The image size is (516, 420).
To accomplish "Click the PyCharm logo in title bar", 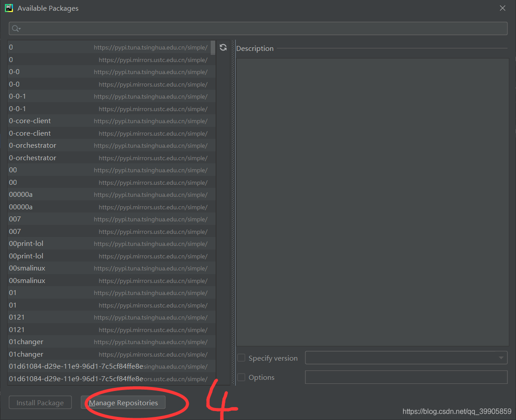I will point(9,8).
